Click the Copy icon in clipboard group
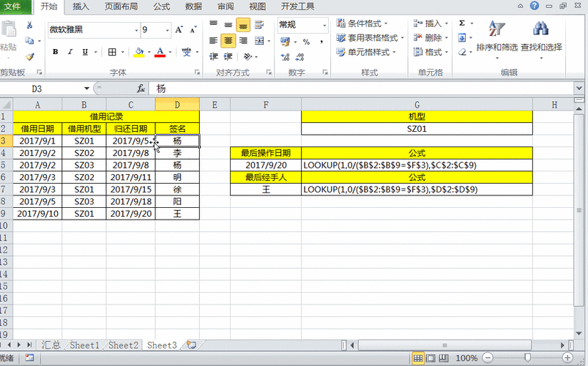 (x=29, y=40)
